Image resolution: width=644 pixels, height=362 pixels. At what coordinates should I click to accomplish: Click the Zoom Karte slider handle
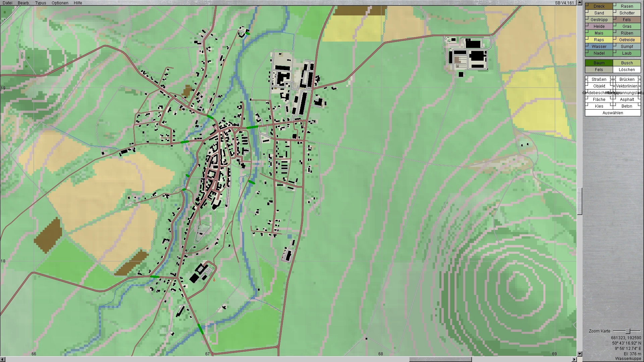click(628, 331)
